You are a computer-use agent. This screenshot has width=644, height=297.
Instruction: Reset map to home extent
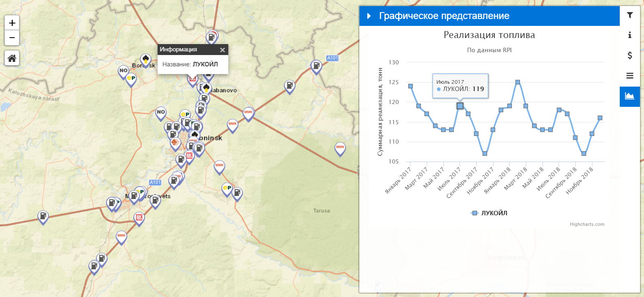[12, 58]
